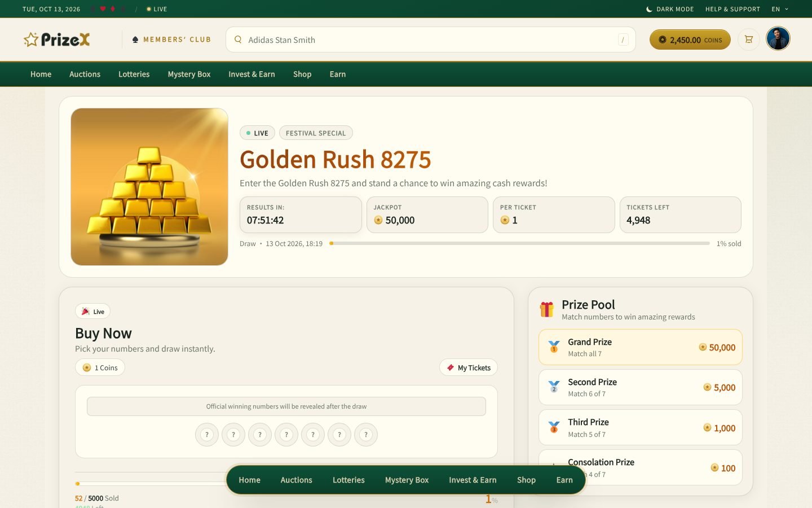
Task: Click the gold bars lottery image
Action: (x=149, y=187)
